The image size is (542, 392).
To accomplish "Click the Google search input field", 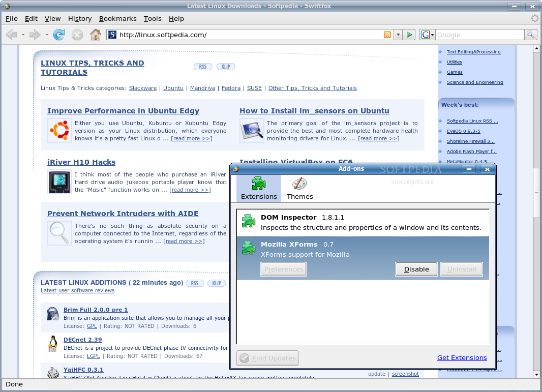I will 480,35.
